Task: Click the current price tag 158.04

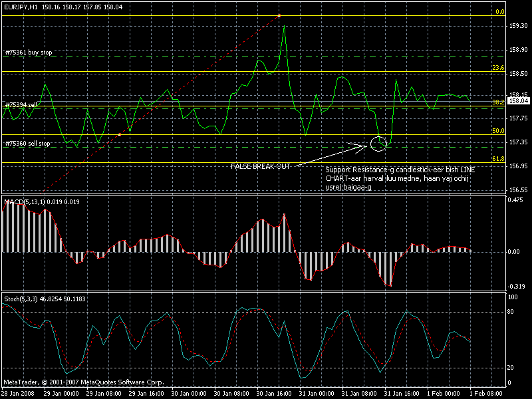Action: click(x=517, y=101)
